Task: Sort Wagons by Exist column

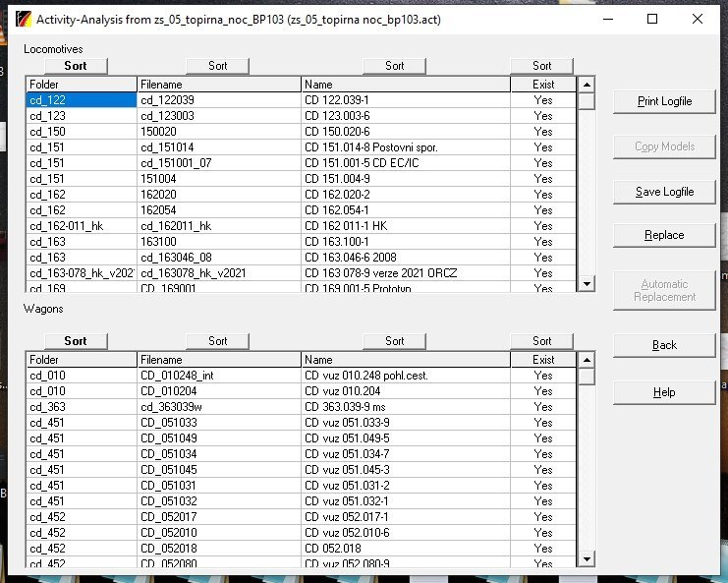Action: (542, 341)
